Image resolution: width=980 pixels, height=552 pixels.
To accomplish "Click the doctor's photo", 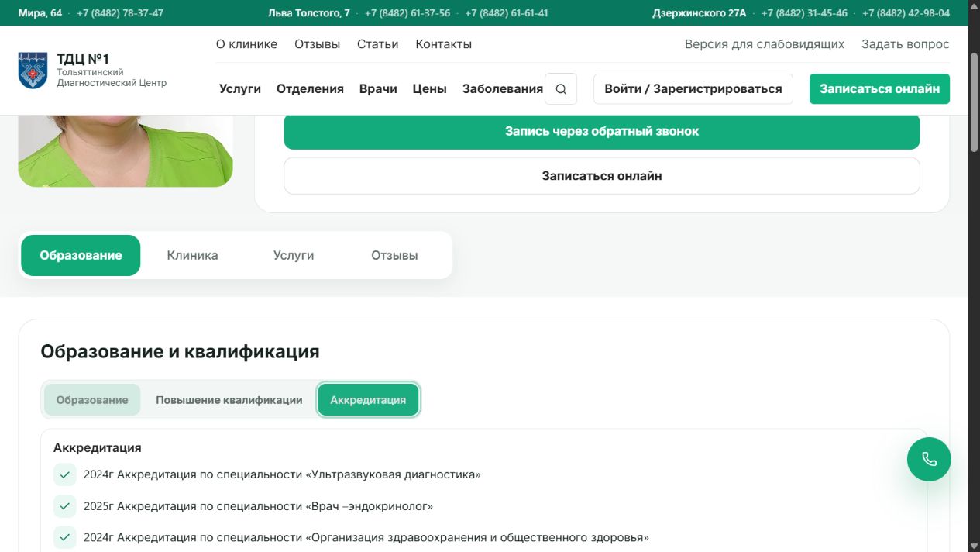I will click(126, 151).
